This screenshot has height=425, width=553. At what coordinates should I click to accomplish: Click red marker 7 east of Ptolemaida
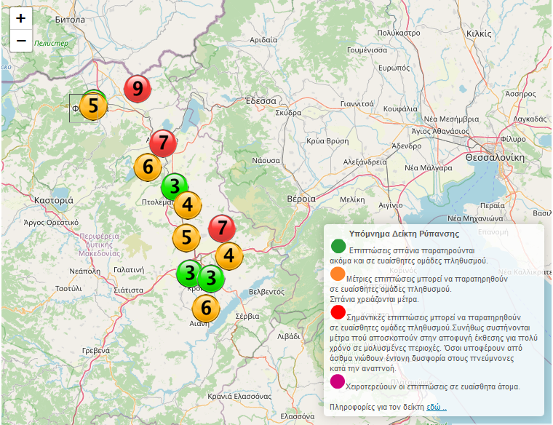[222, 228]
